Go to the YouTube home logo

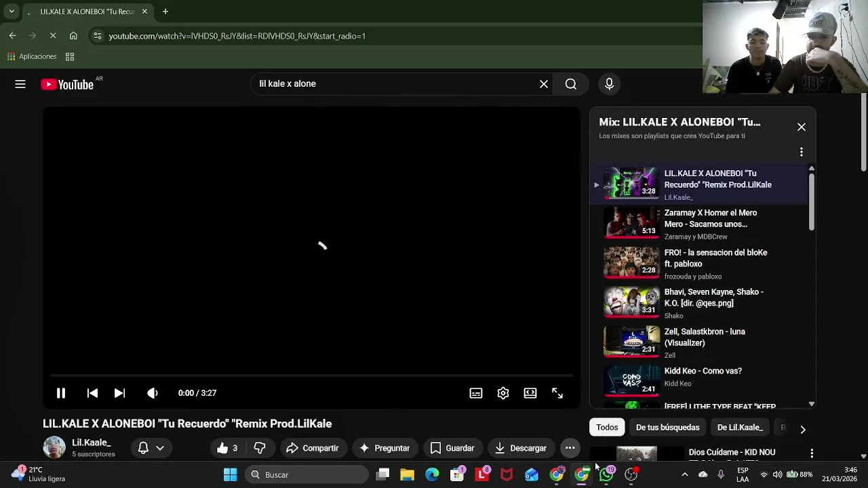pyautogui.click(x=67, y=84)
